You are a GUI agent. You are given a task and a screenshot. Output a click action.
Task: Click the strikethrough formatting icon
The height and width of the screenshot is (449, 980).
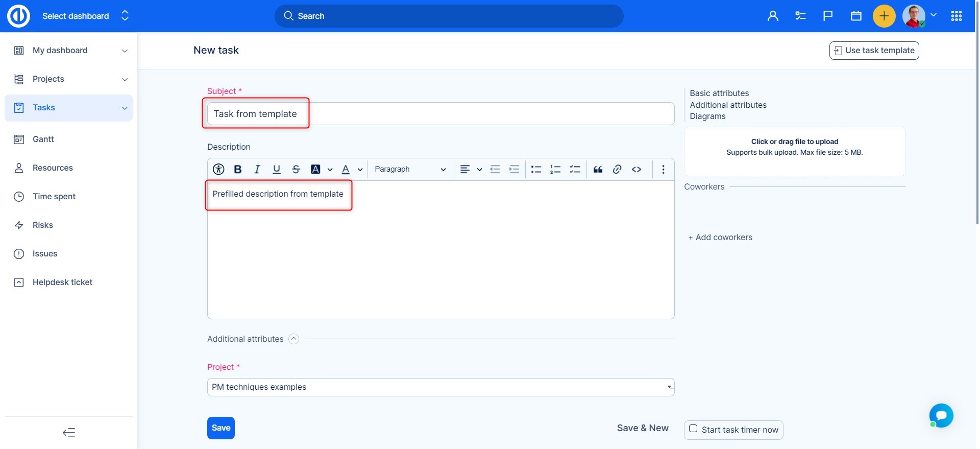296,170
